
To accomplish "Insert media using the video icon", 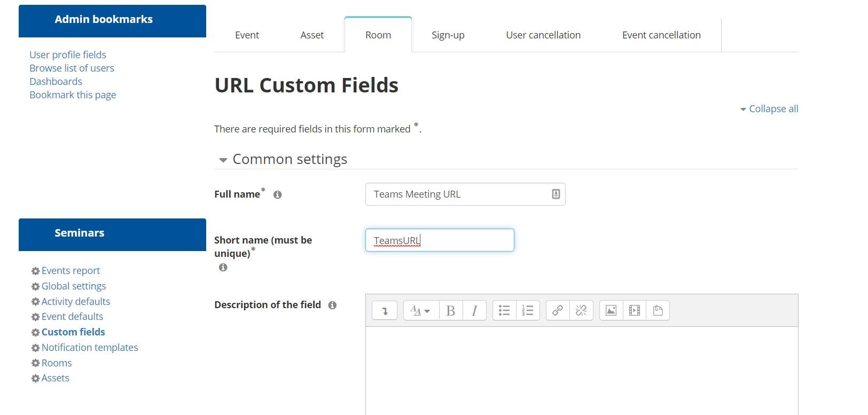I will click(634, 310).
